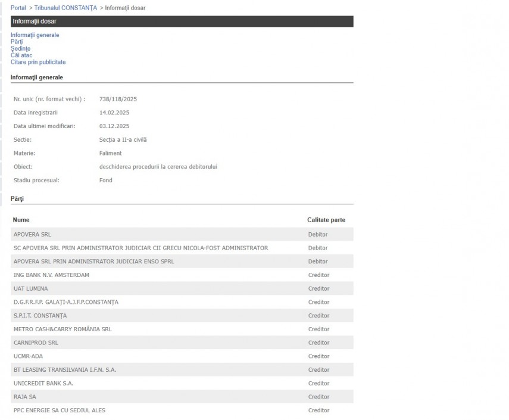Viewport: 509px width, 420px height.
Task: Open the Părți navigation link
Action: click(x=17, y=42)
